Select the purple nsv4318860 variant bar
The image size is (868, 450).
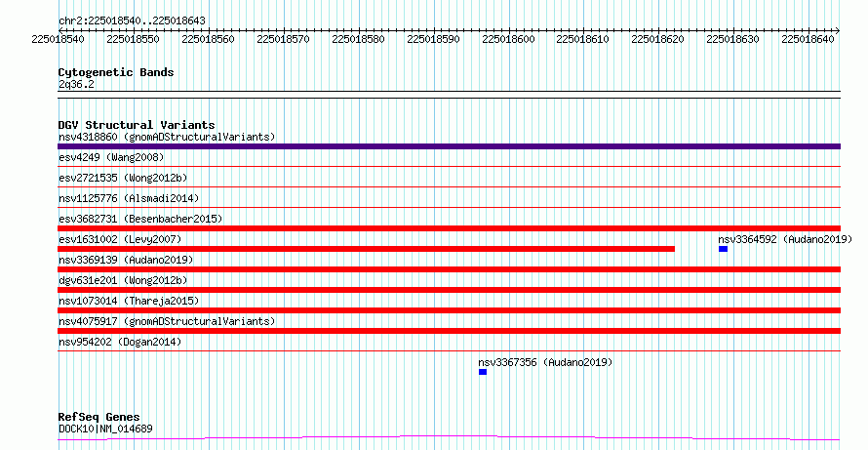(x=449, y=146)
